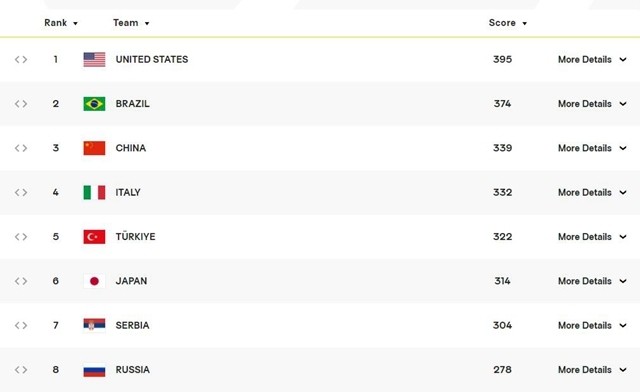This screenshot has height=392, width=640.
Task: Sort the table by Team column
Action: coord(131,23)
